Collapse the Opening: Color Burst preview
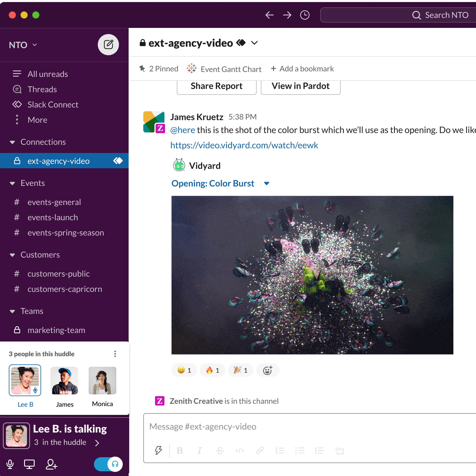 pyautogui.click(x=266, y=184)
